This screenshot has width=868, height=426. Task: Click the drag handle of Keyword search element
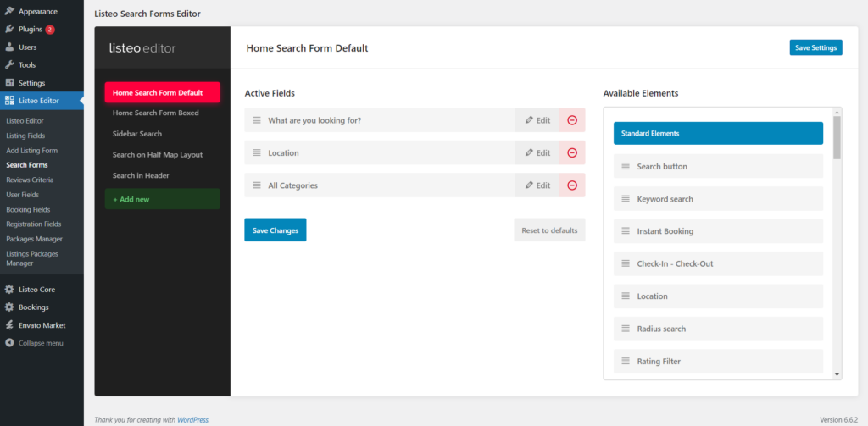pyautogui.click(x=626, y=199)
